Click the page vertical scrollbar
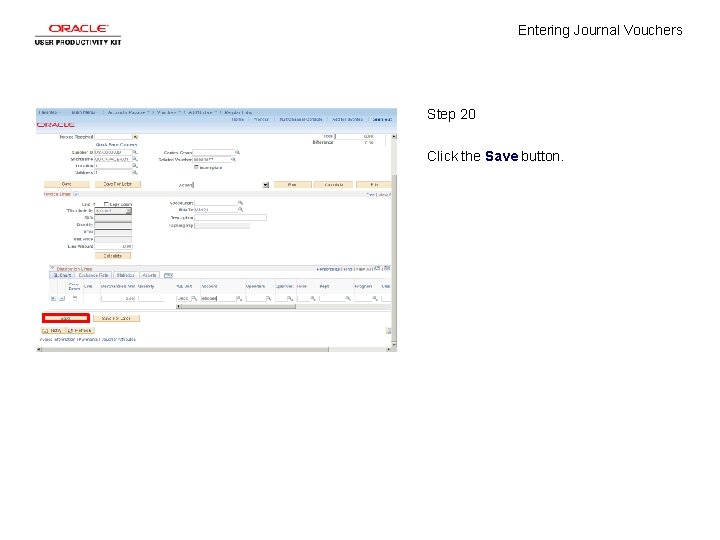This screenshot has height=540, width=720. 394,239
